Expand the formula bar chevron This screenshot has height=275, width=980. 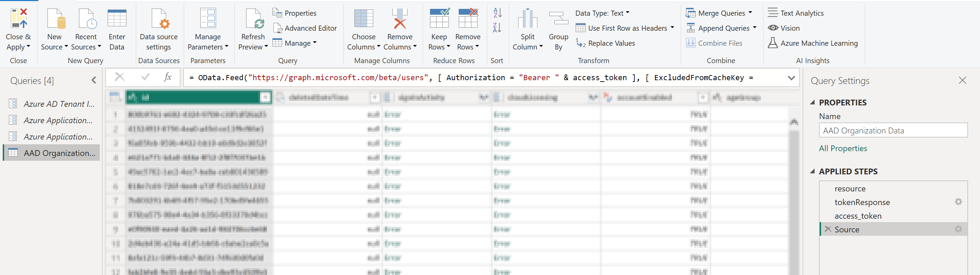click(791, 78)
